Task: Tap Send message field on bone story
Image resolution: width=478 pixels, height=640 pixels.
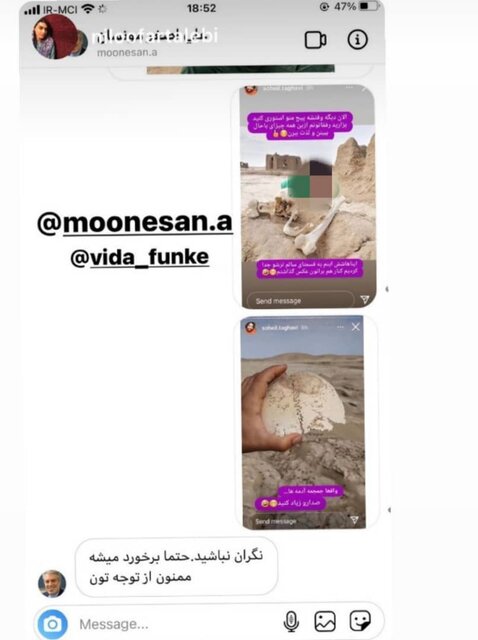Action: click(300, 301)
